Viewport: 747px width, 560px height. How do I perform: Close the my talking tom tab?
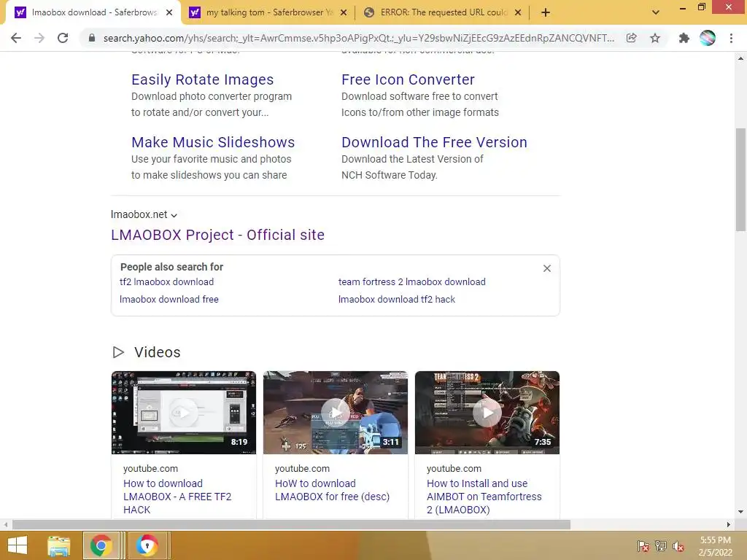click(344, 12)
